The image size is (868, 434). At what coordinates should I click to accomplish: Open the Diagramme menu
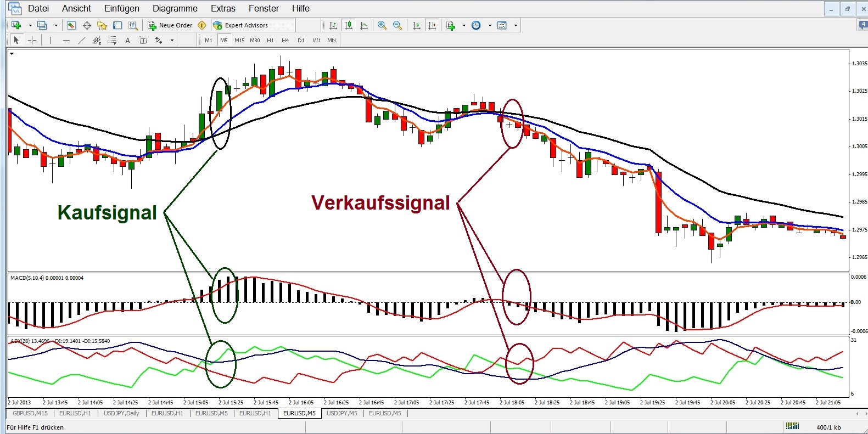click(175, 8)
